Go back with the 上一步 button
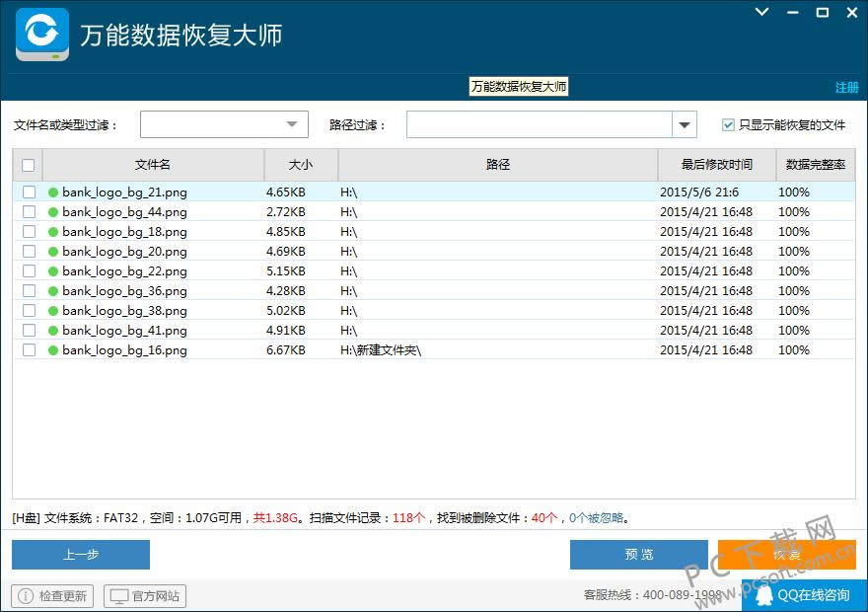The width and height of the screenshot is (868, 612). [x=81, y=555]
